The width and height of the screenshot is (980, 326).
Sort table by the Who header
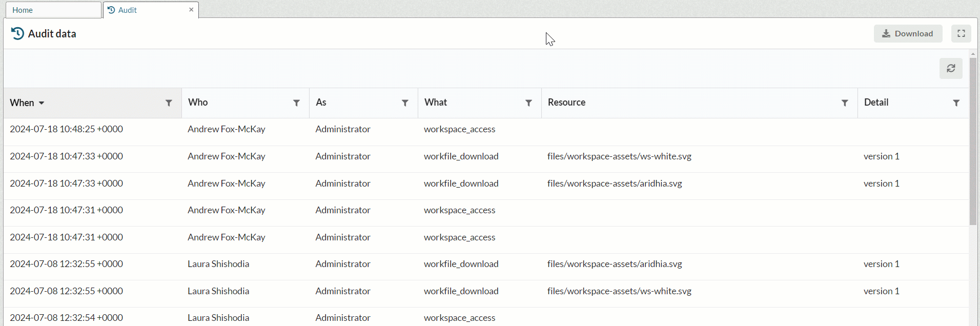(198, 103)
